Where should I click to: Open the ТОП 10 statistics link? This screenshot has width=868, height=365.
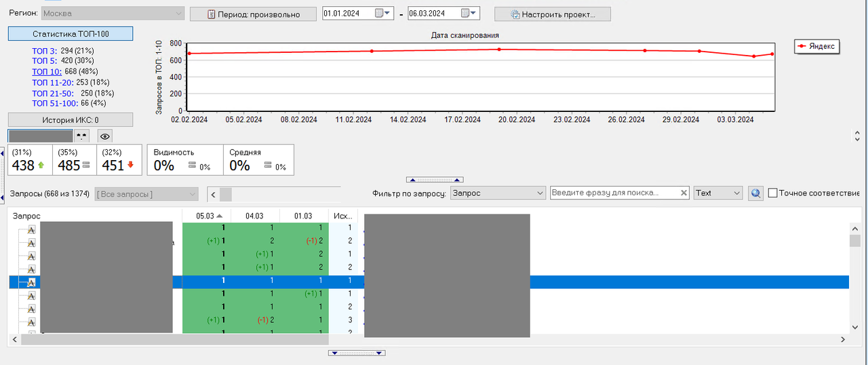pyautogui.click(x=47, y=71)
